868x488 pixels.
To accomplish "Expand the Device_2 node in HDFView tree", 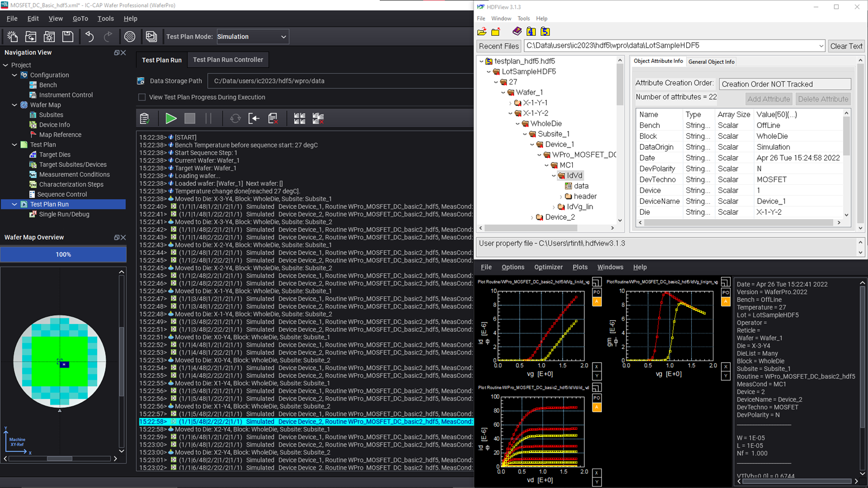I will (x=532, y=217).
